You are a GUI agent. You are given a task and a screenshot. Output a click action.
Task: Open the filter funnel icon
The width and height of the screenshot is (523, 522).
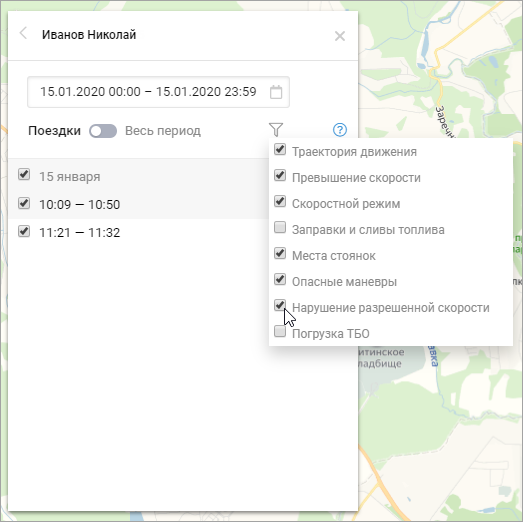pyautogui.click(x=276, y=130)
